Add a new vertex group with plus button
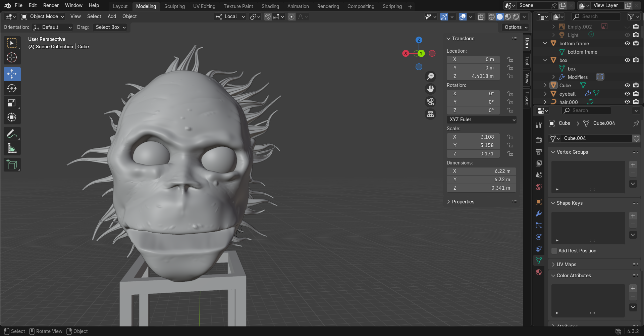 pyautogui.click(x=633, y=165)
